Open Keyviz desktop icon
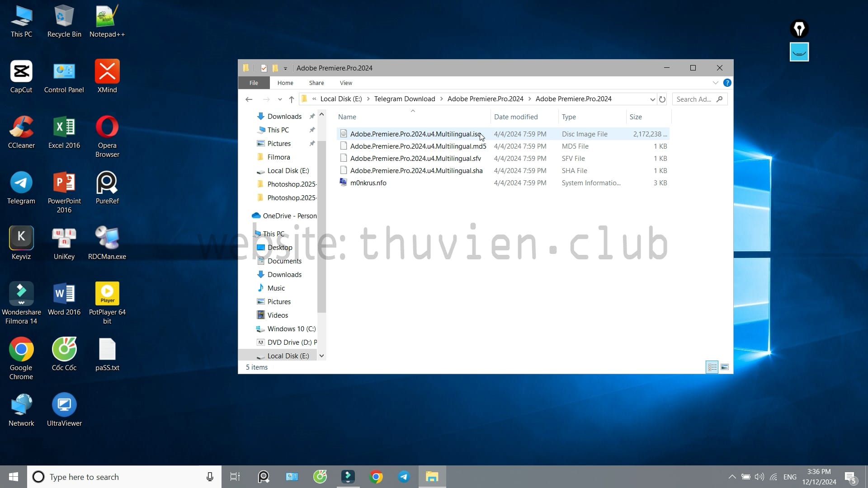The width and height of the screenshot is (868, 488). pyautogui.click(x=21, y=243)
